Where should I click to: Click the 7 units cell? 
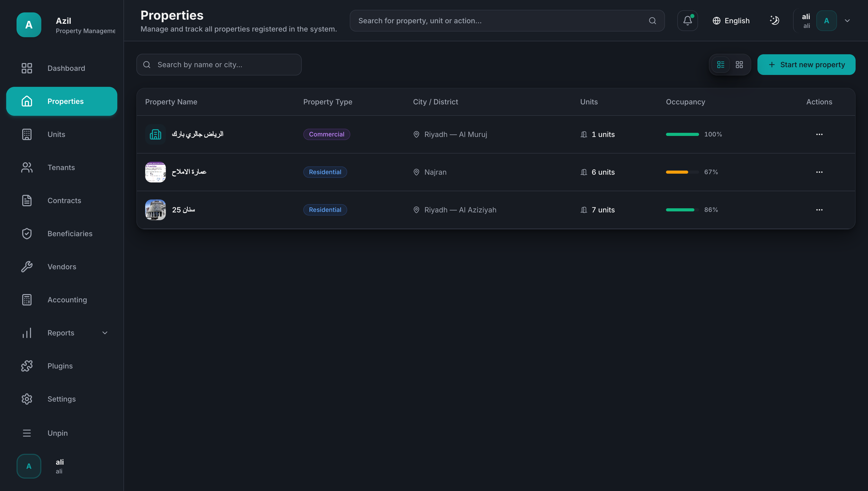tap(597, 210)
